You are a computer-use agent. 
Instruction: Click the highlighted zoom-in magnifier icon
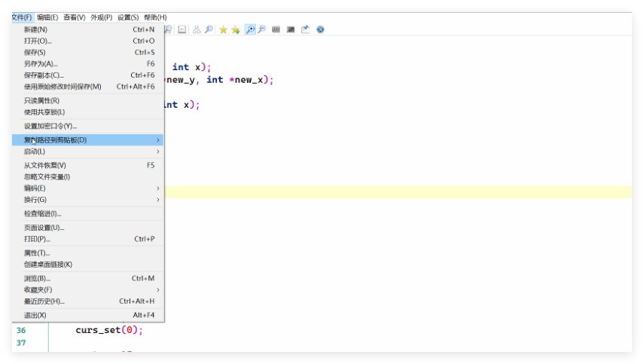(250, 29)
